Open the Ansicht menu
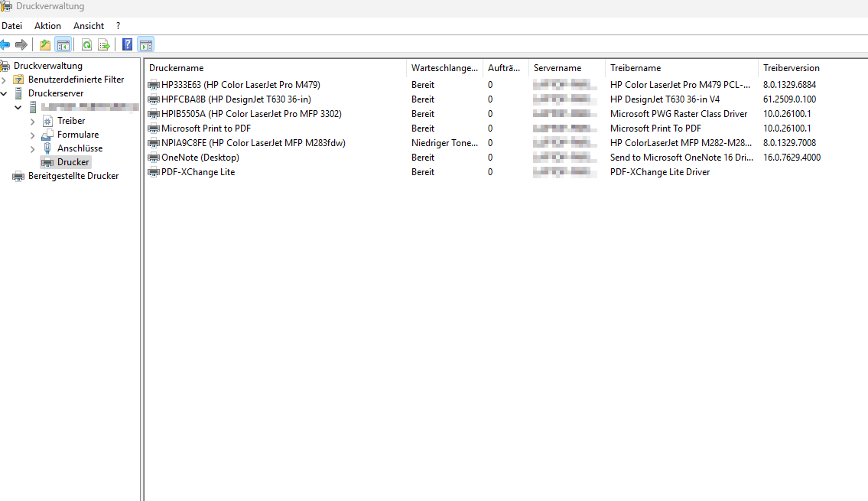Screen dimensions: 868x501 coord(89,26)
